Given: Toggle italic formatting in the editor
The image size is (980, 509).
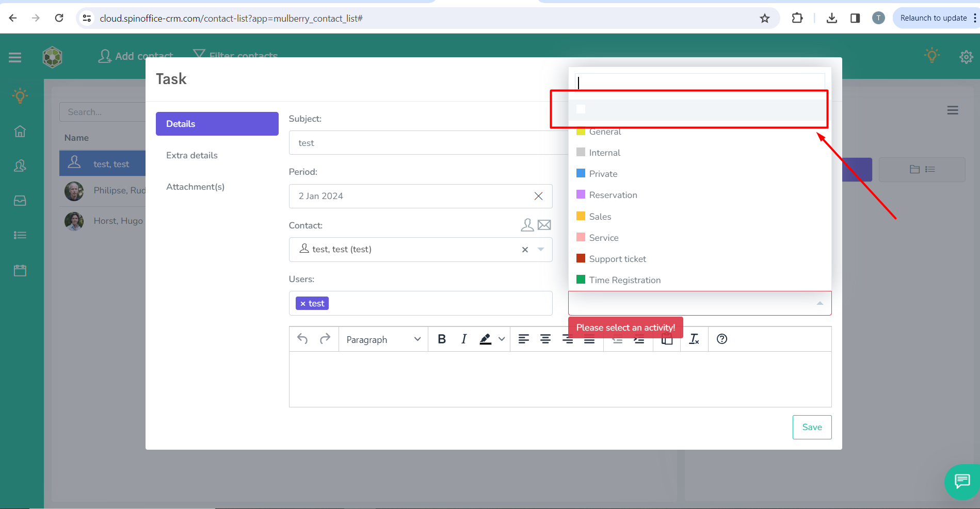Looking at the screenshot, I should (x=464, y=339).
